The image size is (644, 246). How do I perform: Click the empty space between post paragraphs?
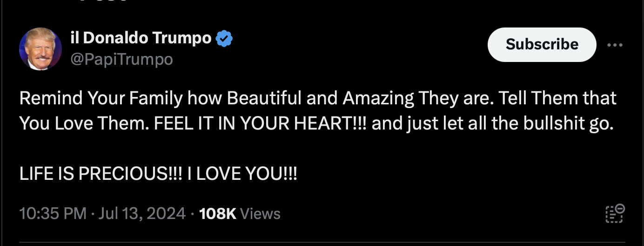click(x=318, y=149)
